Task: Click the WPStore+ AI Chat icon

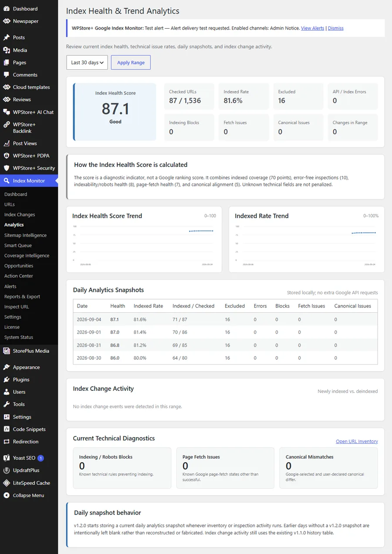Action: pyautogui.click(x=7, y=112)
